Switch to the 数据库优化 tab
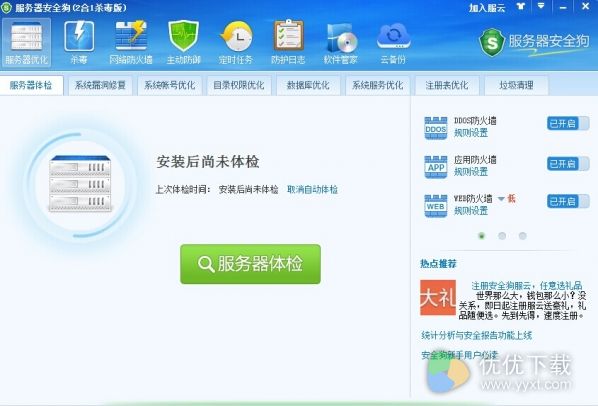Image resolution: width=598 pixels, height=406 pixels. coord(308,85)
